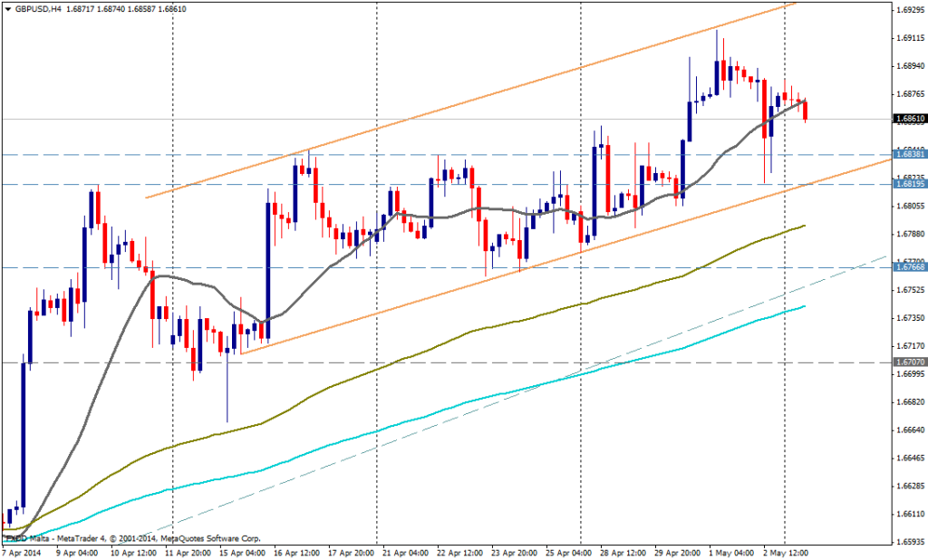Click the latest red candlestick on chart
This screenshot has height=560, width=928.
(806, 110)
